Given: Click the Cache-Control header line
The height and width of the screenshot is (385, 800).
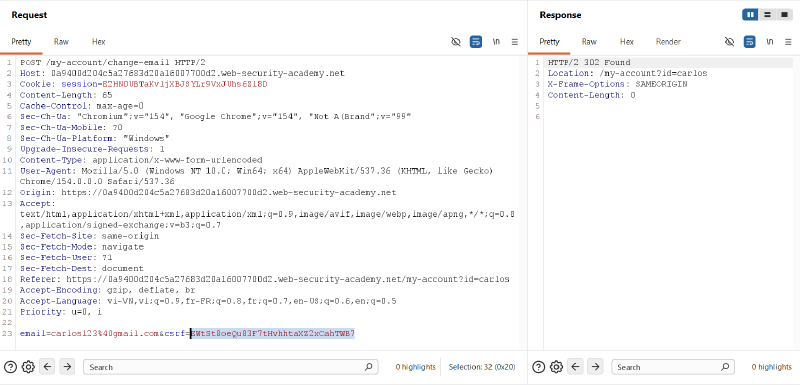Looking at the screenshot, I should tap(82, 106).
